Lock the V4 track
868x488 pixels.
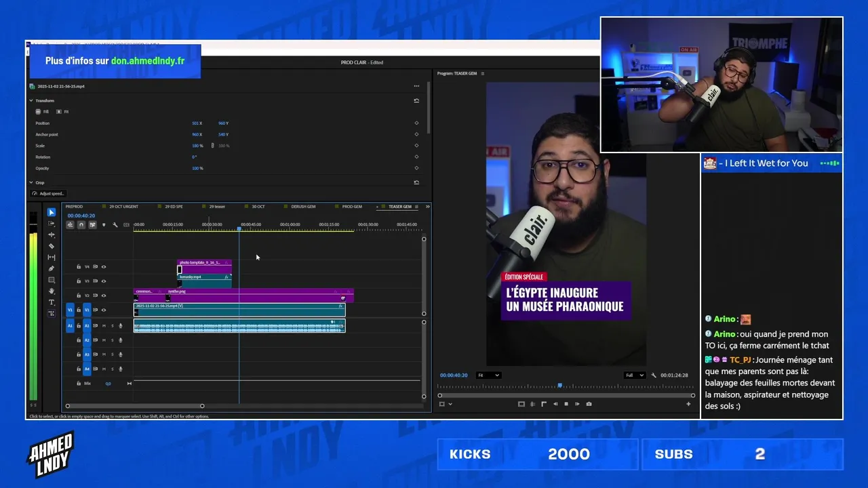click(x=79, y=267)
